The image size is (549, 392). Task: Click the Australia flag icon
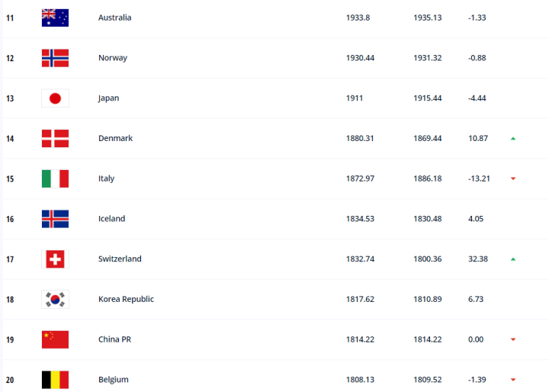(55, 18)
